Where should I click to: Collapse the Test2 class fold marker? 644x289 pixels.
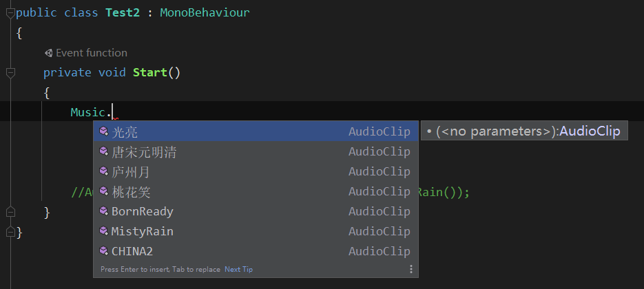coord(11,13)
